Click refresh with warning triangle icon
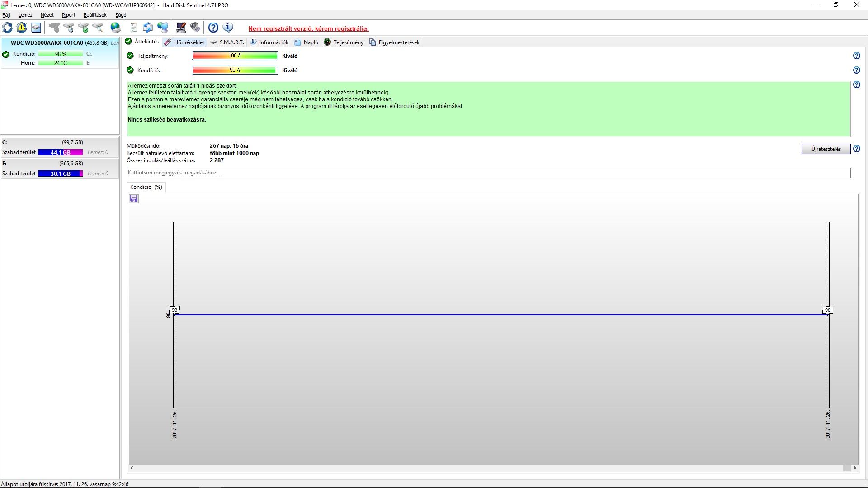The width and height of the screenshot is (868, 488). [x=22, y=28]
